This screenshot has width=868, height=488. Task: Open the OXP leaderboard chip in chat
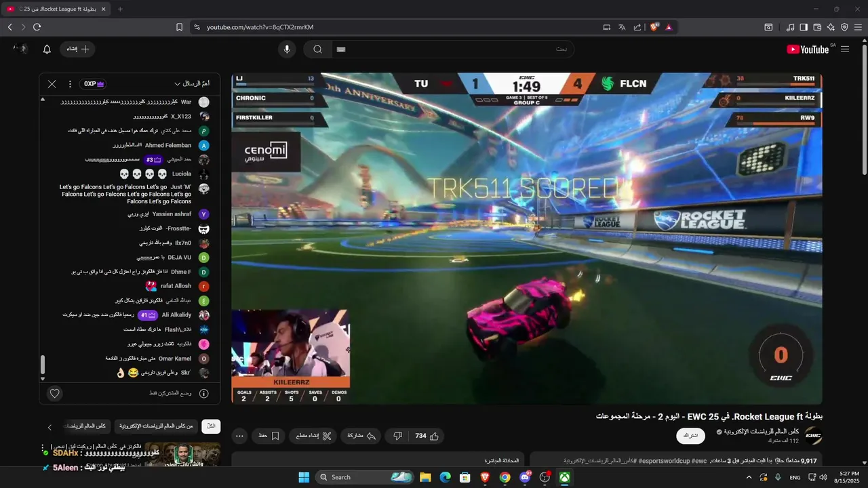click(x=92, y=84)
